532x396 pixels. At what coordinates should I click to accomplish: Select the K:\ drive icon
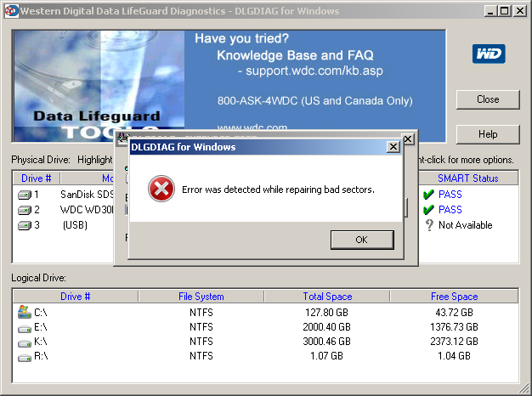[25, 343]
